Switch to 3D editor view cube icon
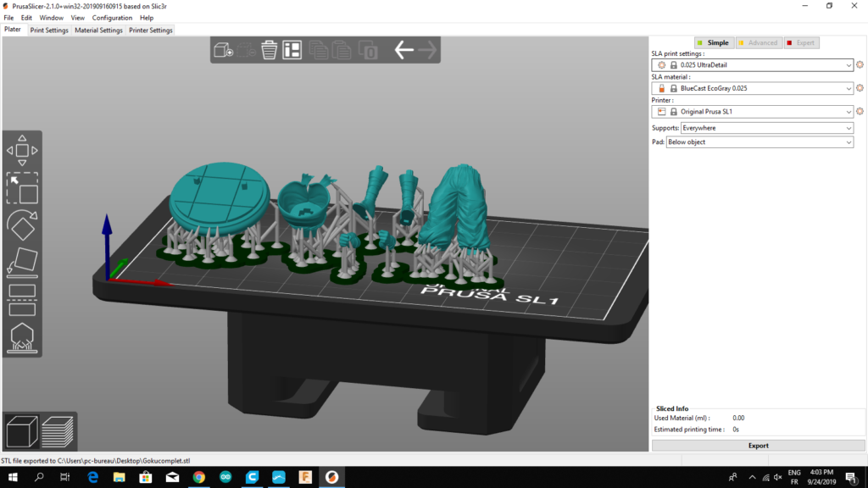 pos(22,431)
